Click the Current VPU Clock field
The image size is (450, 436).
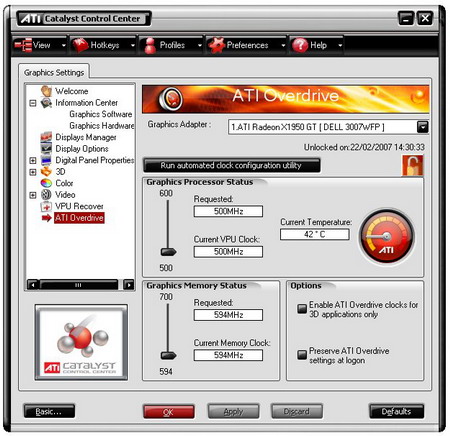(x=228, y=252)
